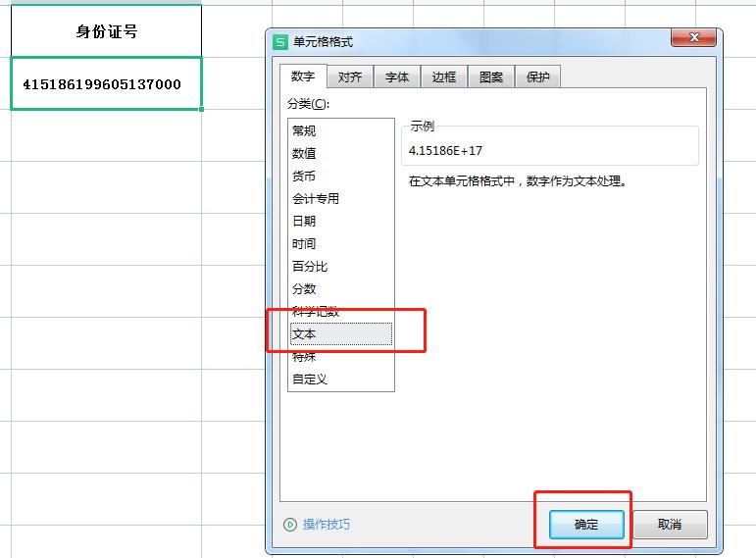Select 常规 in category list

(x=341, y=130)
